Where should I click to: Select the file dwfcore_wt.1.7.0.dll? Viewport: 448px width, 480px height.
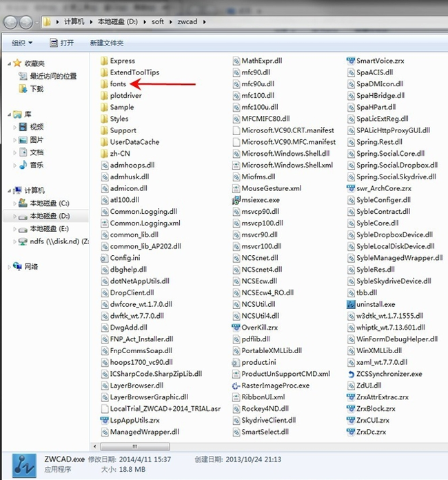[x=136, y=304]
